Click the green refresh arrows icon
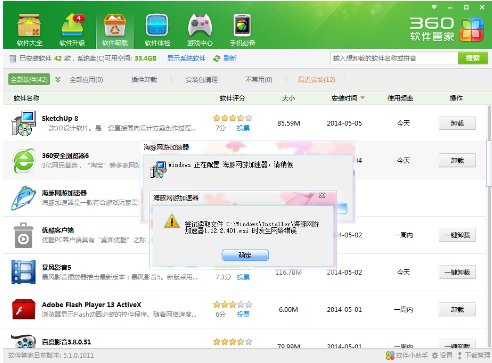This screenshot has height=363, width=492. [217, 58]
